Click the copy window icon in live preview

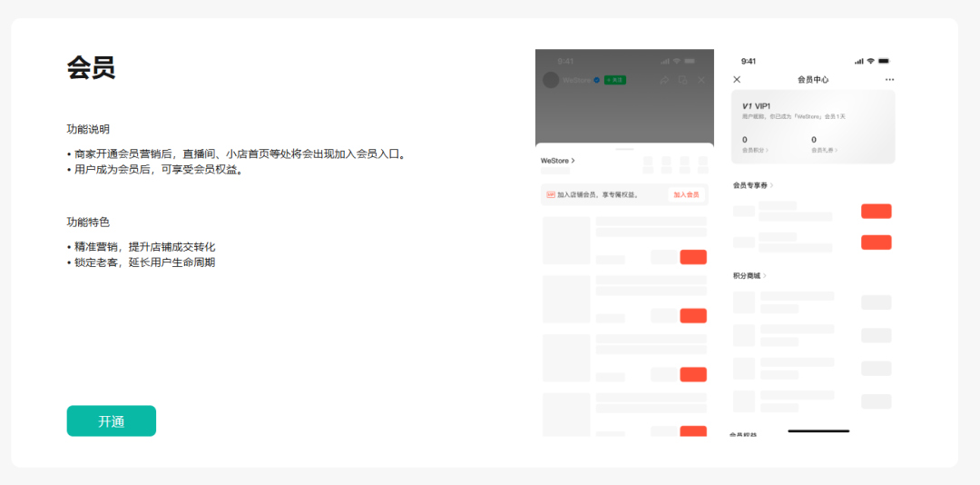683,80
